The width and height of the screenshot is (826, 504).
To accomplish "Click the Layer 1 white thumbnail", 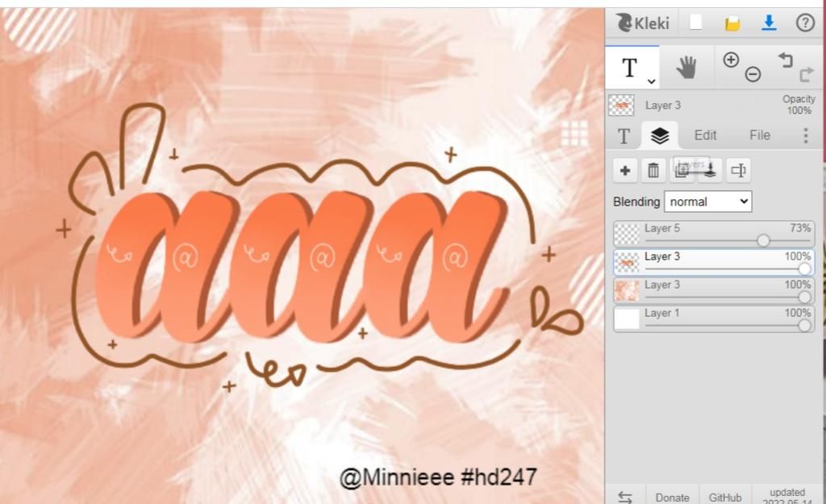I will [x=627, y=319].
